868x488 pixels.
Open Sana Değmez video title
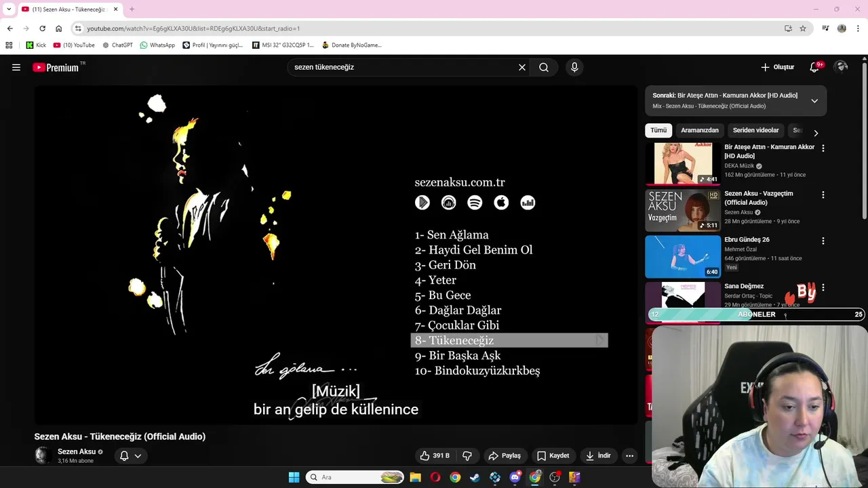(x=744, y=286)
